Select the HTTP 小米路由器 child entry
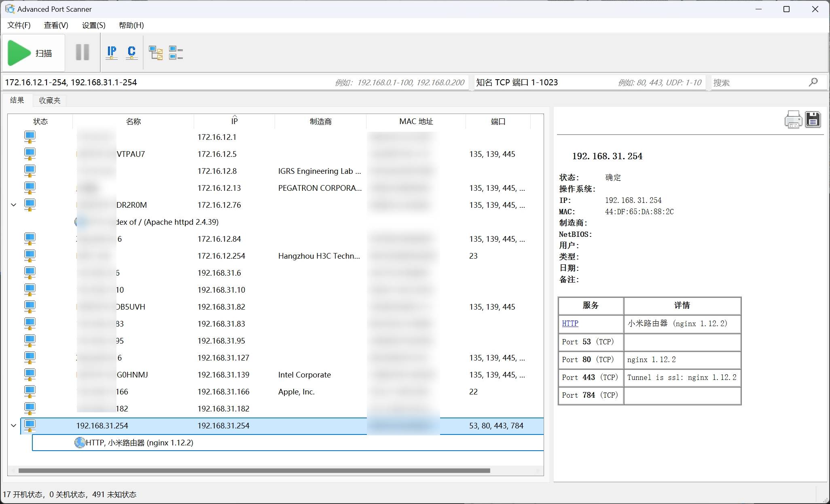 click(139, 443)
